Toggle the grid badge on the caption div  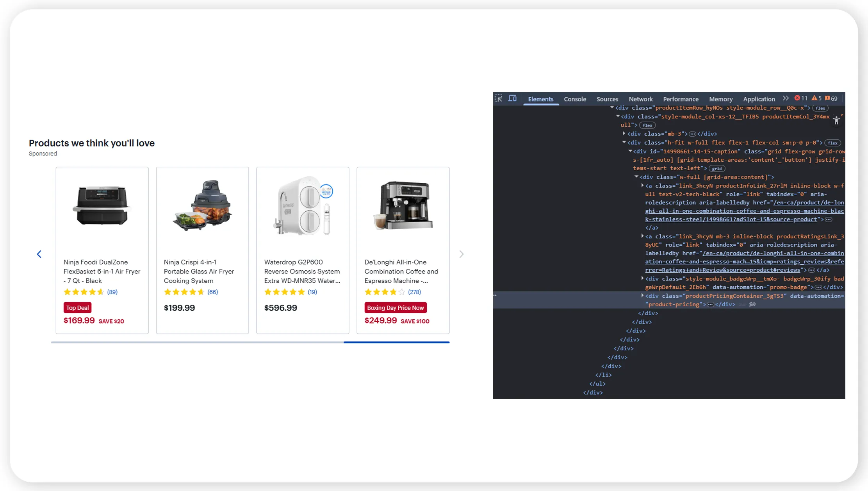[717, 168]
